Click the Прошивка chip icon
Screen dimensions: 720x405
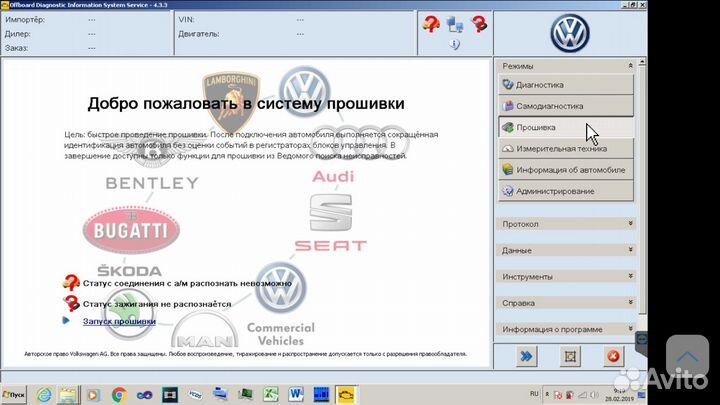(507, 127)
